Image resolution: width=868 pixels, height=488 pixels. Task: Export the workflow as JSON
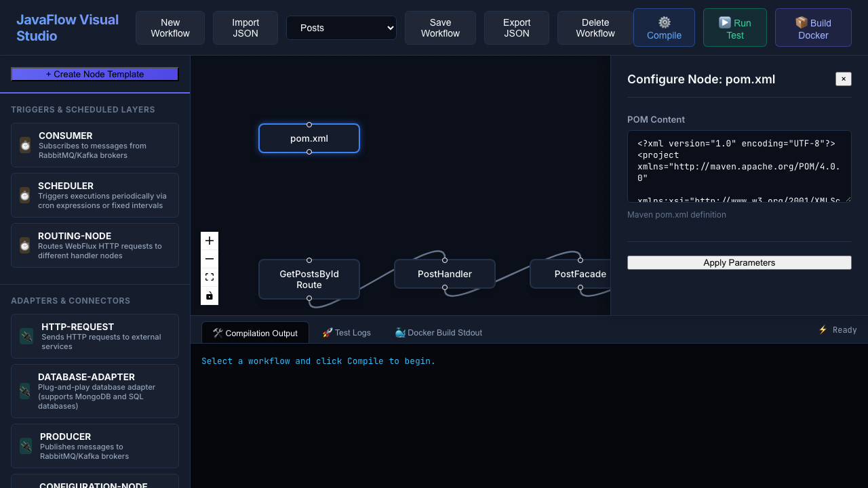click(517, 28)
